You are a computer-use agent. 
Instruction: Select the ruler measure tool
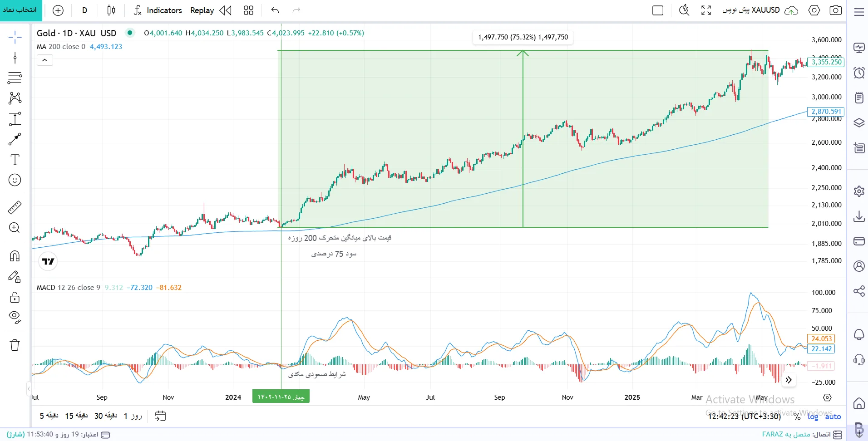(x=15, y=207)
